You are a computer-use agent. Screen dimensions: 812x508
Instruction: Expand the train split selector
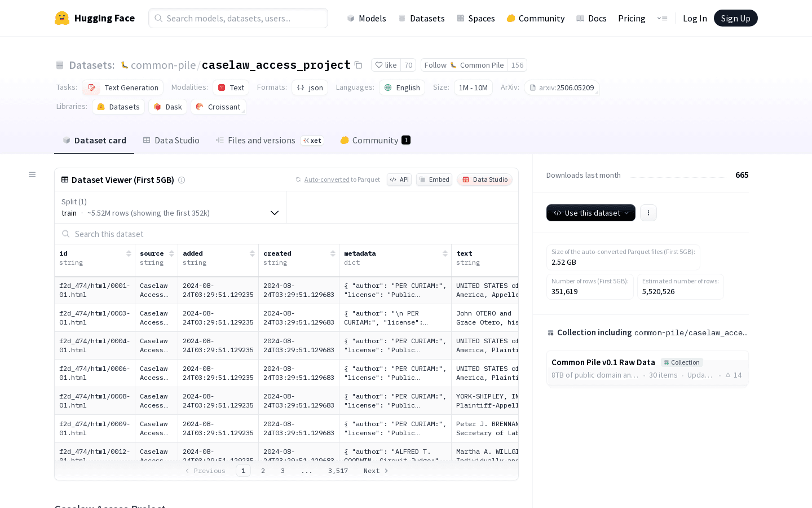pos(275,213)
